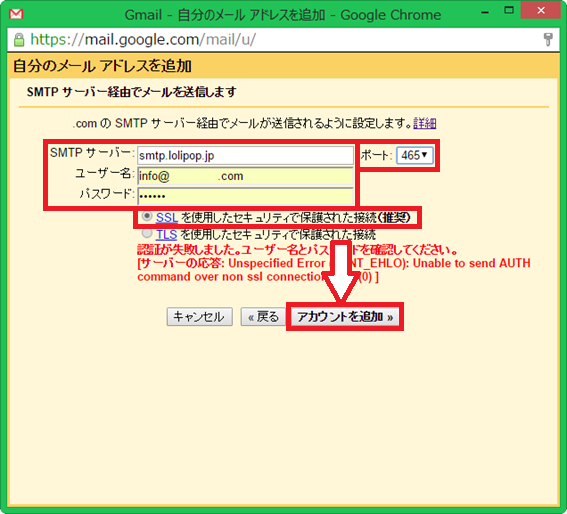Click the username field with info@
567x514 pixels.
(x=245, y=176)
